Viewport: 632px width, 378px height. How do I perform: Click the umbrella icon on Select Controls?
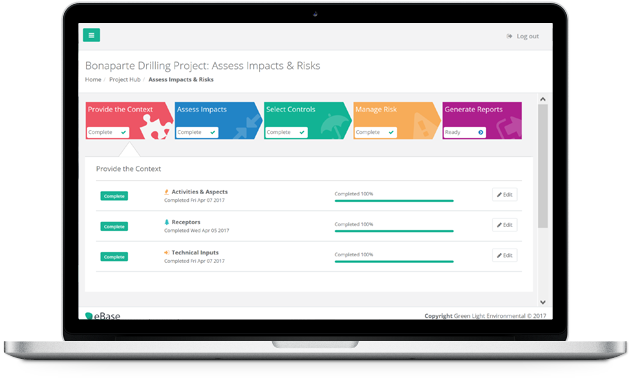click(x=335, y=127)
